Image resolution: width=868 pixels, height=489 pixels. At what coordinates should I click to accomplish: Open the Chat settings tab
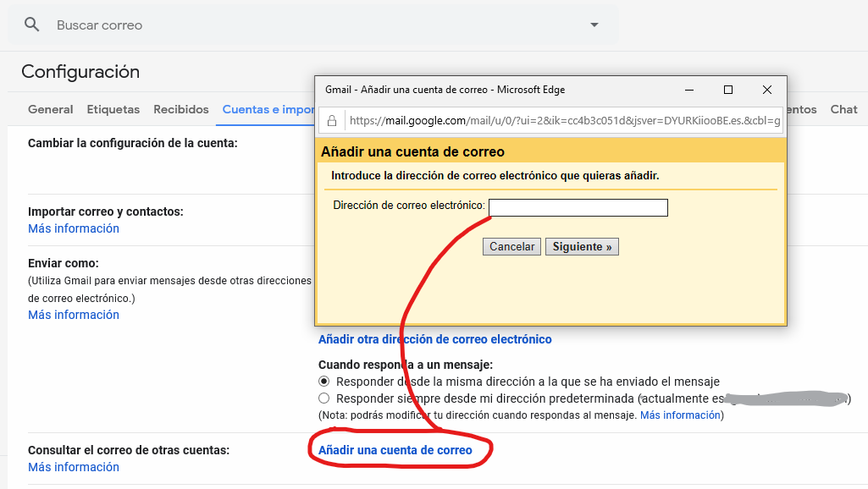pyautogui.click(x=843, y=109)
